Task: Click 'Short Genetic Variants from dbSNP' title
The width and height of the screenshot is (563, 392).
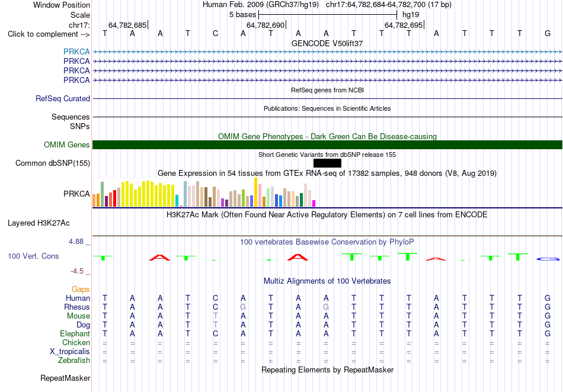Action: click(327, 155)
